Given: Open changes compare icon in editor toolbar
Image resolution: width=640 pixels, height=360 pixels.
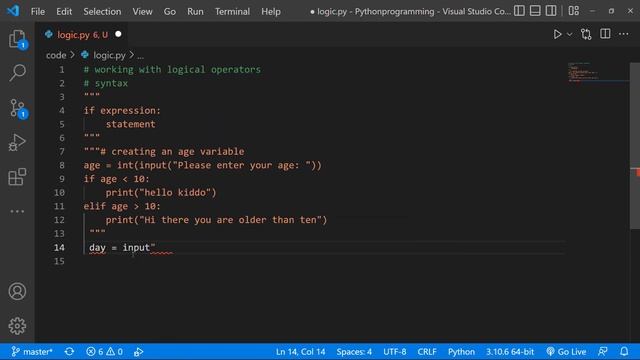Looking at the screenshot, I should pos(586,34).
